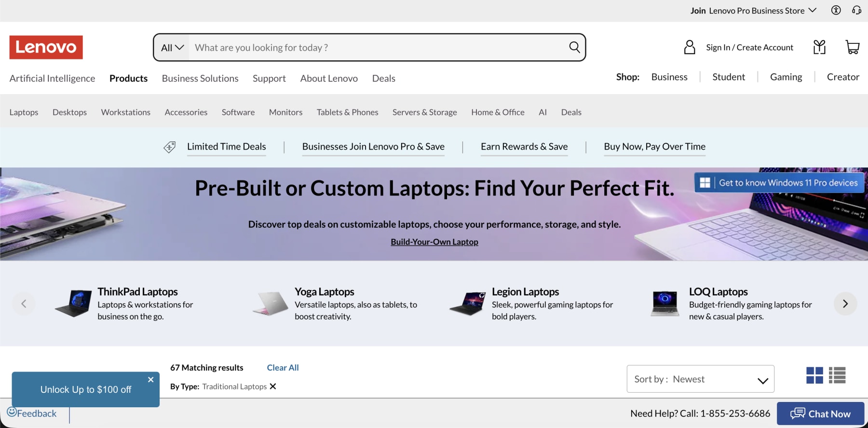Select the AI sub-navigation item
The image size is (868, 428).
pos(542,112)
